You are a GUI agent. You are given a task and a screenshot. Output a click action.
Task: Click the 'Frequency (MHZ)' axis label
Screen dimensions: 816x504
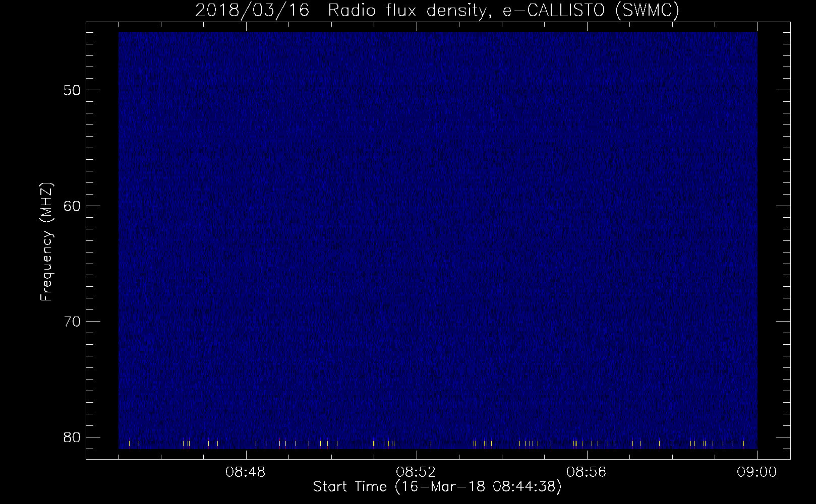pos(46,242)
